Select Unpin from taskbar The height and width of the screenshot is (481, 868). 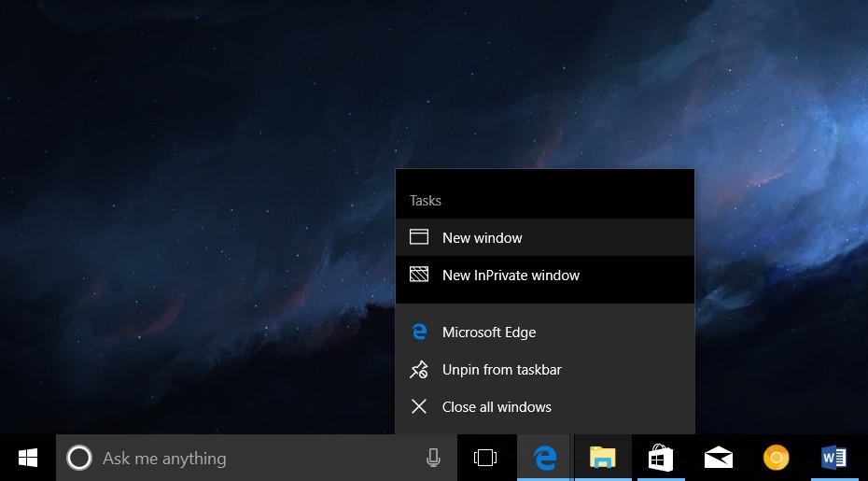[x=502, y=370]
